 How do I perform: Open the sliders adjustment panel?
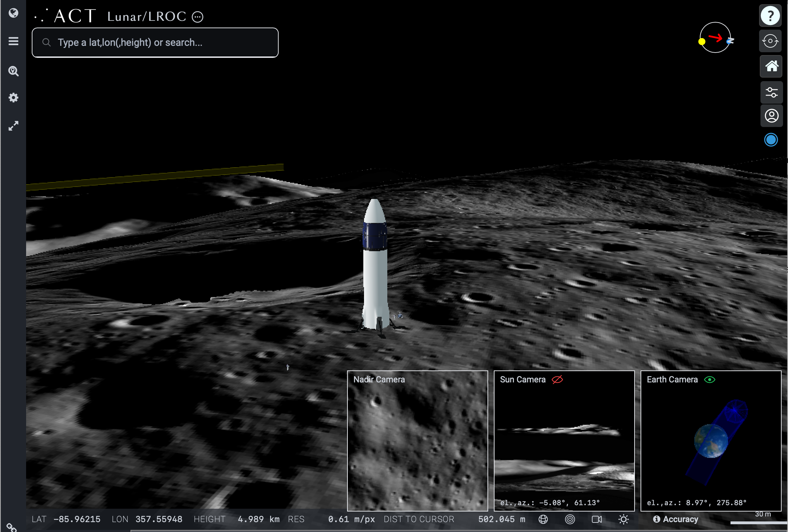click(x=771, y=92)
